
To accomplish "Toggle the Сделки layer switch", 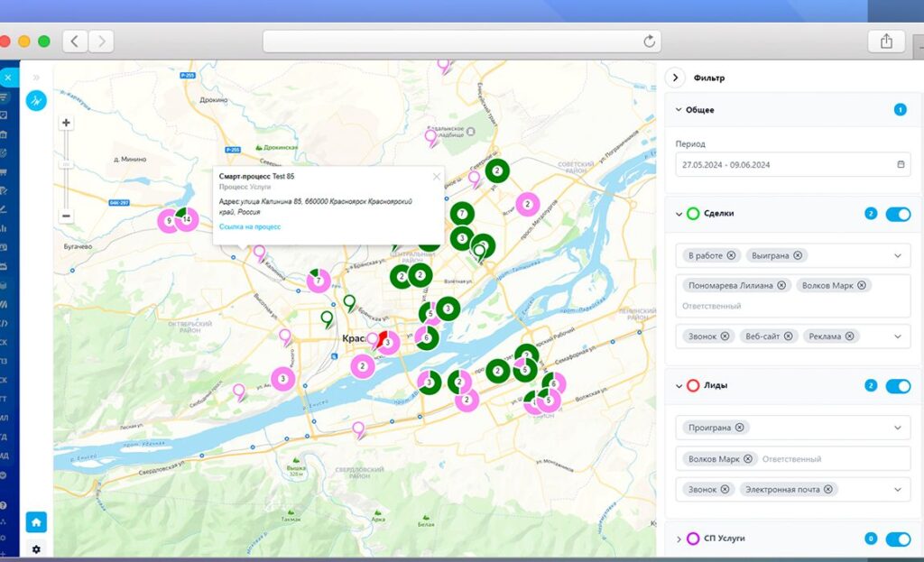I will point(898,214).
